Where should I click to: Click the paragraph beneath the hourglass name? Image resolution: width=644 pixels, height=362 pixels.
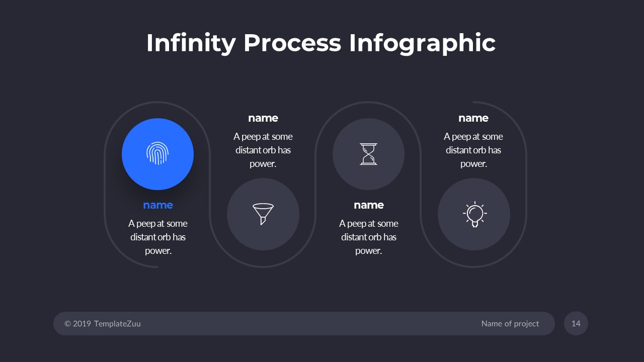point(368,237)
